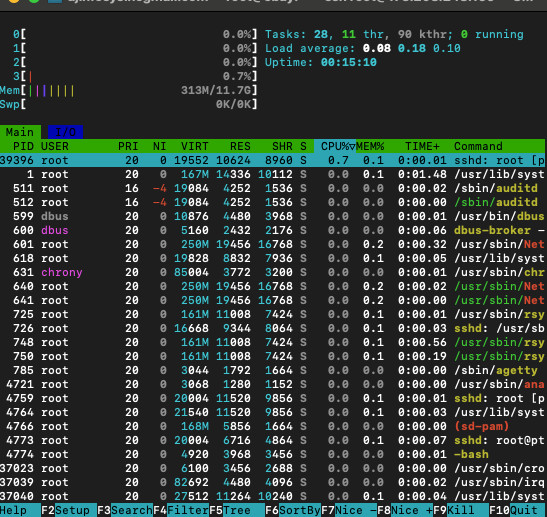Select process row PID 750

pos(272,356)
